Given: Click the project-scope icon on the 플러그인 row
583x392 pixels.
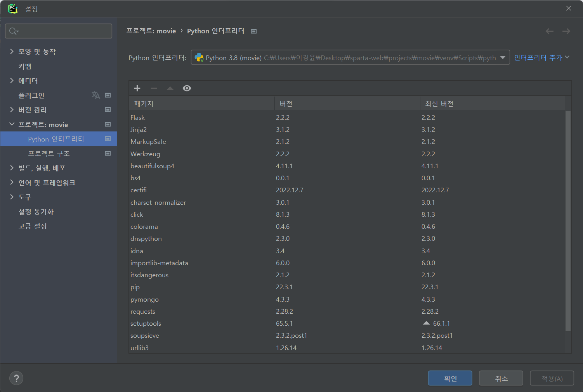Looking at the screenshot, I should coord(108,95).
